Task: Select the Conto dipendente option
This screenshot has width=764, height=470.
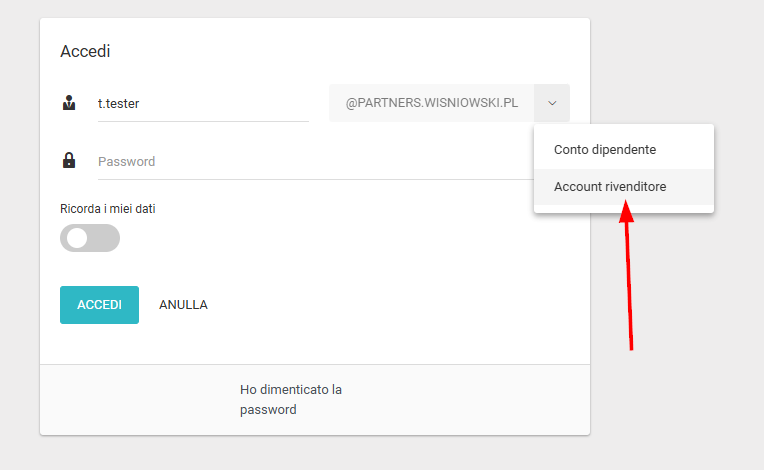Action: [x=605, y=149]
